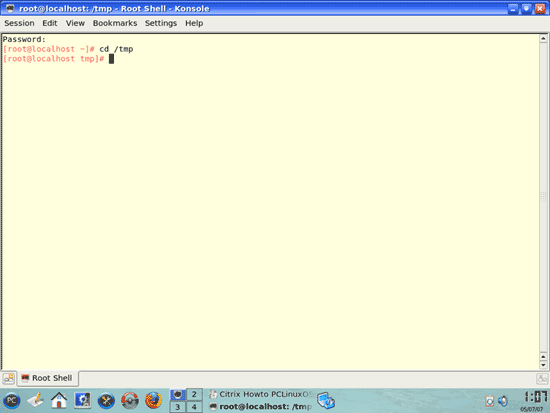The image size is (550, 413).
Task: Open the Synaptic package manager icon
Action: click(x=130, y=401)
